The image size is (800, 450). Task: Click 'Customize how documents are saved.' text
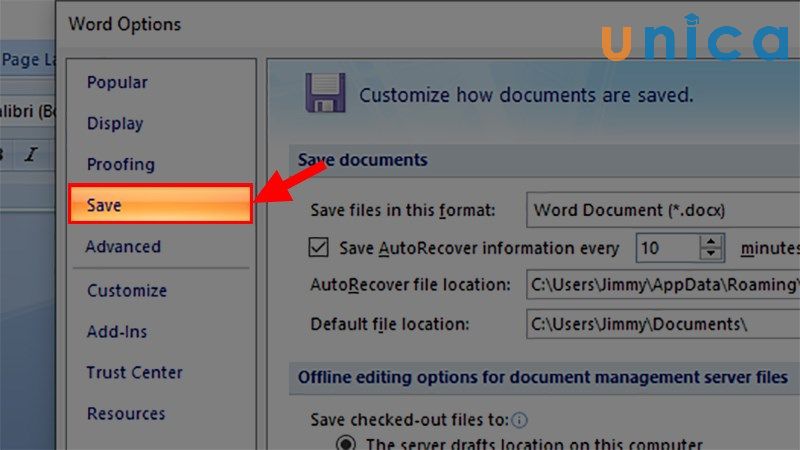(x=526, y=95)
